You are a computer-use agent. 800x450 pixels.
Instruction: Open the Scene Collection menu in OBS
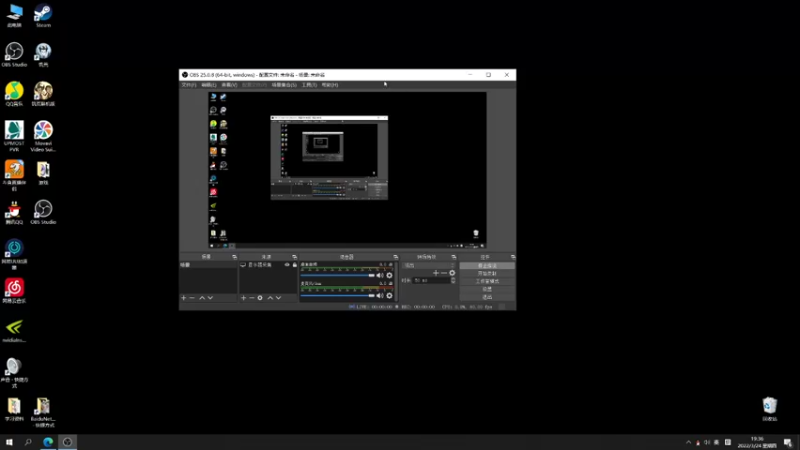tap(284, 85)
